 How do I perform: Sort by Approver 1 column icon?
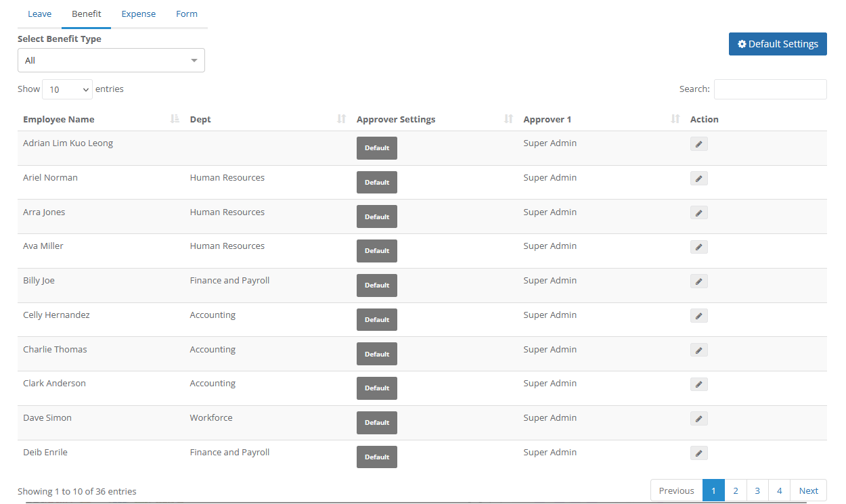[x=675, y=119]
